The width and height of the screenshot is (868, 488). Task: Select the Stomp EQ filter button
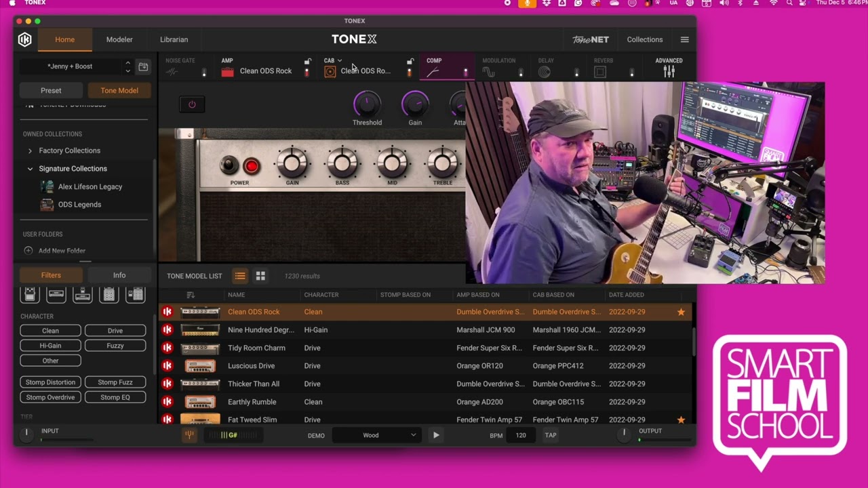(115, 397)
